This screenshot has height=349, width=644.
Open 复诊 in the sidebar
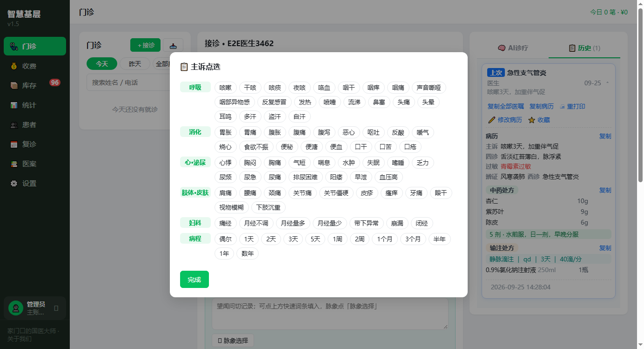click(35, 144)
